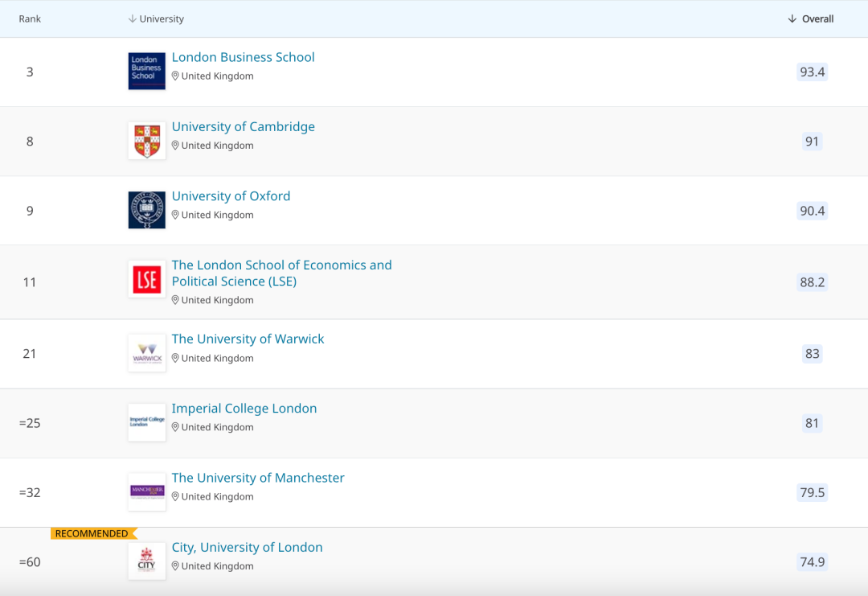Click the Rank column header
The width and height of the screenshot is (868, 596).
(30, 18)
